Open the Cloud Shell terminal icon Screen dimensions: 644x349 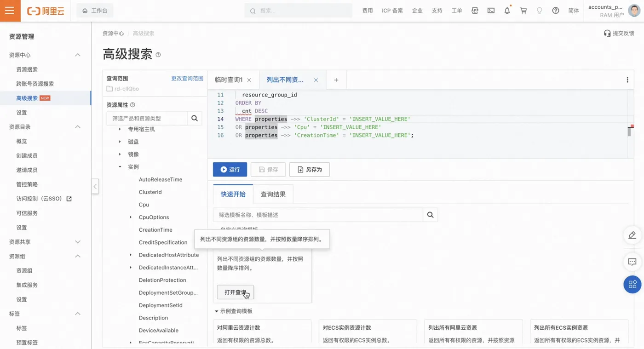pyautogui.click(x=491, y=11)
